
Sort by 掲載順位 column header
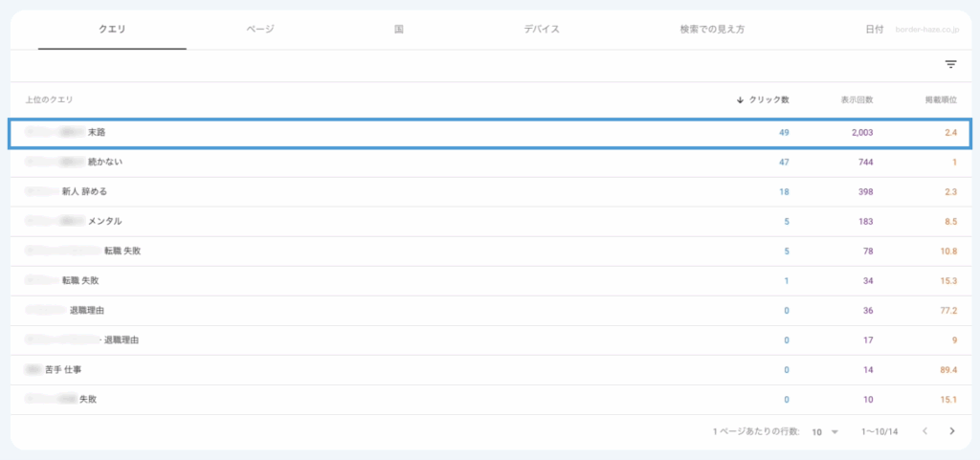click(940, 99)
